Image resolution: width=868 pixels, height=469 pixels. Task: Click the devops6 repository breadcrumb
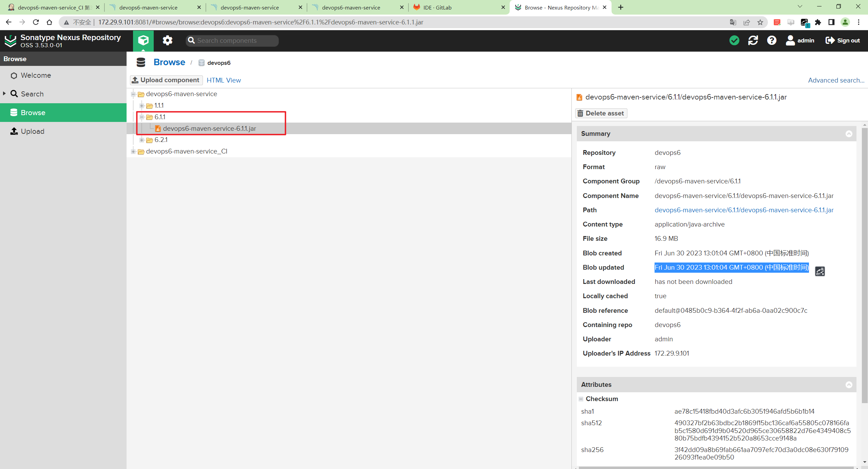pos(214,63)
